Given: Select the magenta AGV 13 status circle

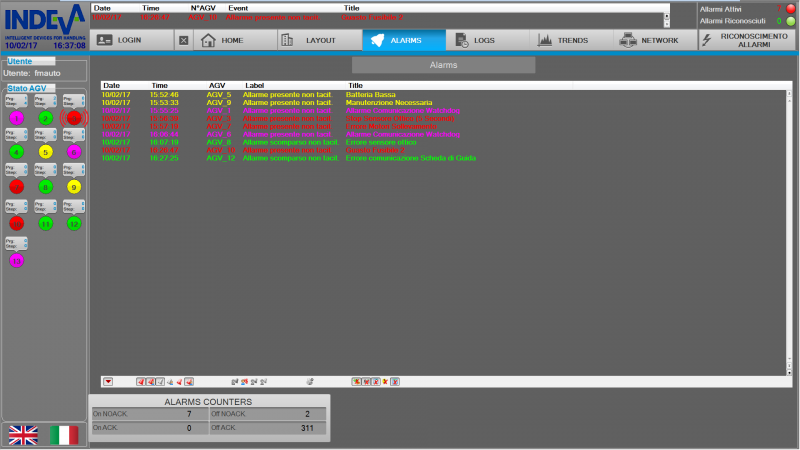Looking at the screenshot, I should point(16,261).
